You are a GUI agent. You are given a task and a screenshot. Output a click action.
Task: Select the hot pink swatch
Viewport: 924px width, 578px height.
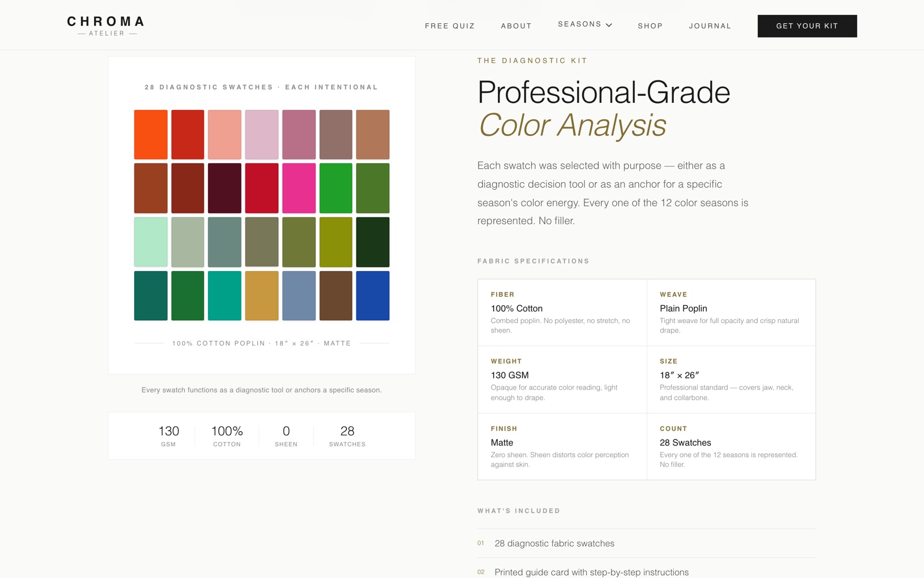point(299,188)
